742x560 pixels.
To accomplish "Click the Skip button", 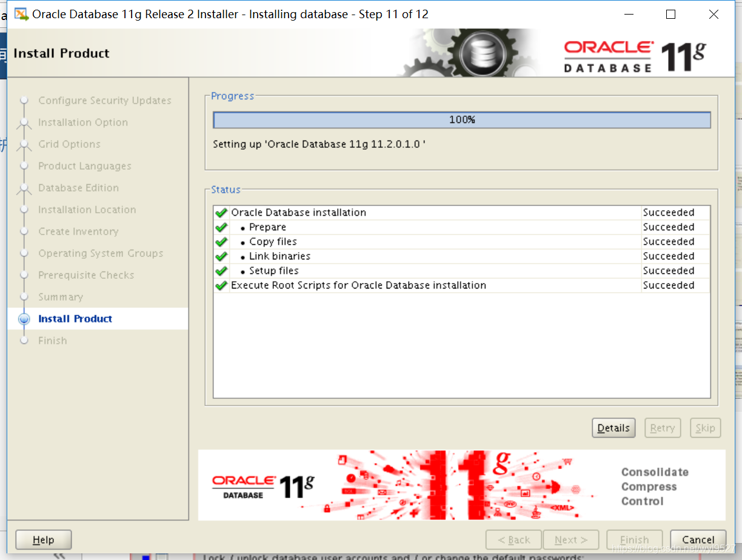I will tap(705, 428).
